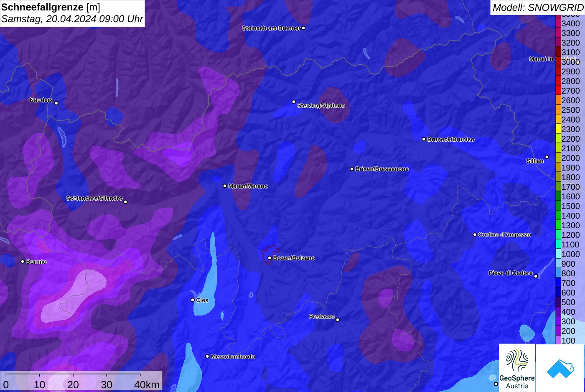585x392 pixels.
Task: Click the 40km scale bar label
Action: click(x=147, y=384)
